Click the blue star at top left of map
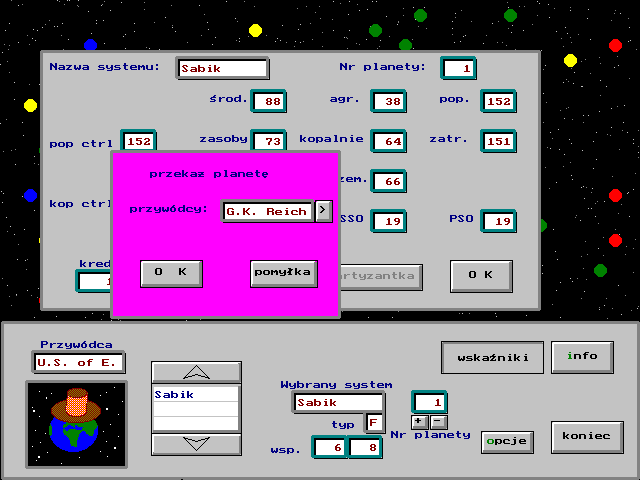640x480 pixels. (90, 44)
